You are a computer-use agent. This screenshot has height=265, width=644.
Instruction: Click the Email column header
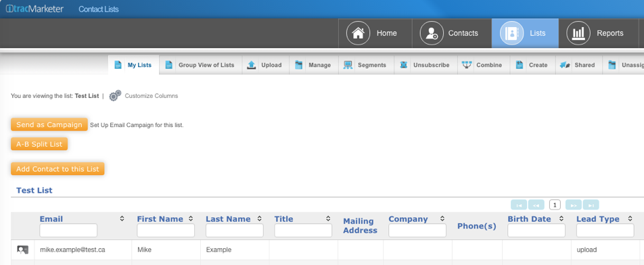click(x=51, y=219)
